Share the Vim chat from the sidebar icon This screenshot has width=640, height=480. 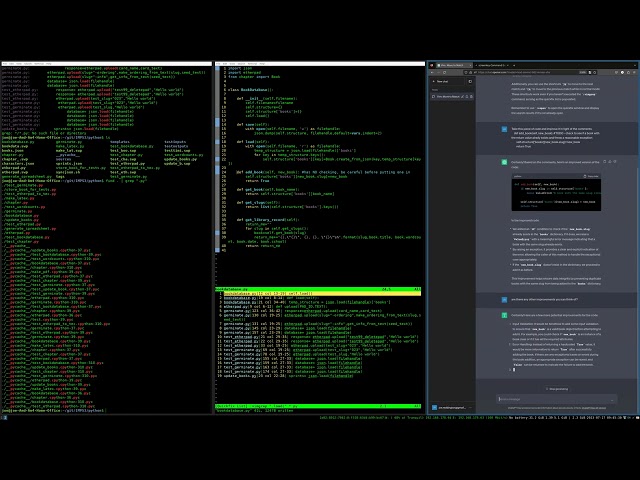coord(467,96)
